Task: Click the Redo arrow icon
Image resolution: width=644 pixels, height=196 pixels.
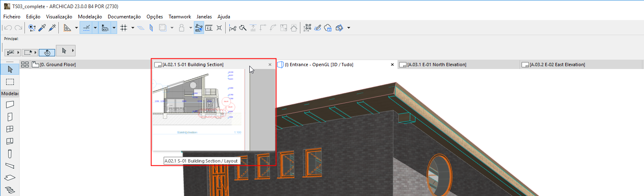Action: (18, 28)
